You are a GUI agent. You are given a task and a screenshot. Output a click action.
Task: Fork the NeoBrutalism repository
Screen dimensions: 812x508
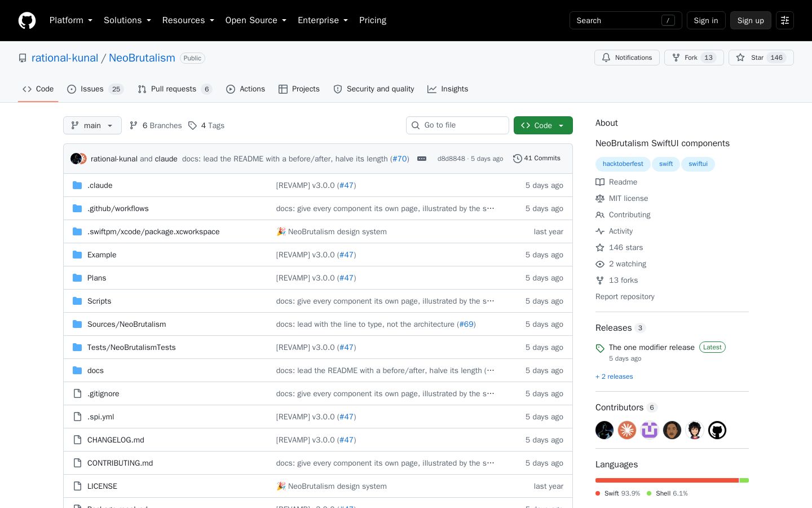[x=694, y=58]
